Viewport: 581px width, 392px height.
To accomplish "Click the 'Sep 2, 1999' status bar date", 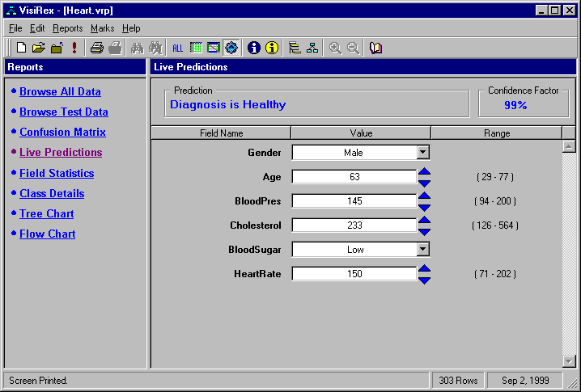I will pos(525,380).
